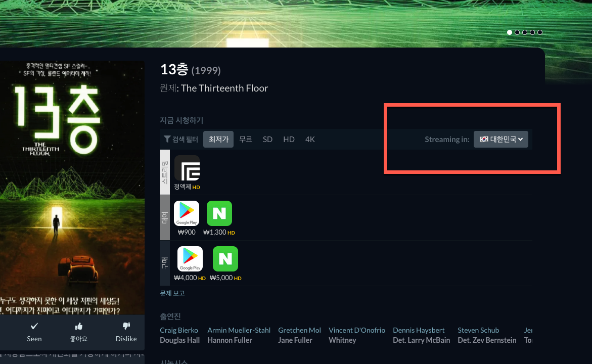The height and width of the screenshot is (364, 592).
Task: Click the Google Play purchase icon priced ₩4,000
Action: point(190,259)
